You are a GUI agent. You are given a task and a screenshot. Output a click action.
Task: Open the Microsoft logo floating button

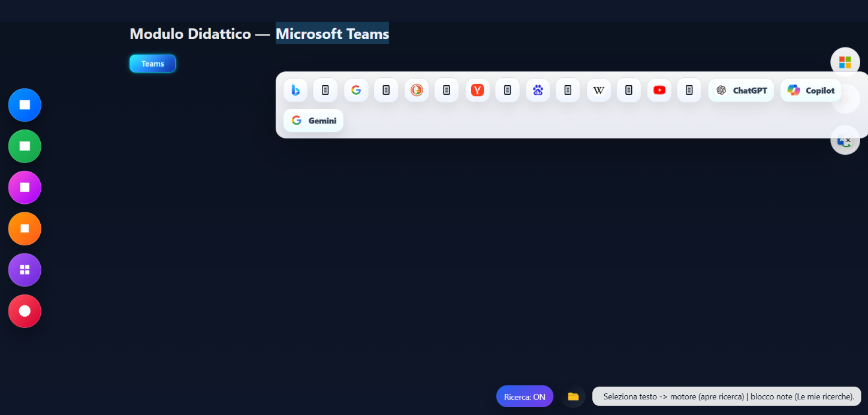click(x=845, y=62)
